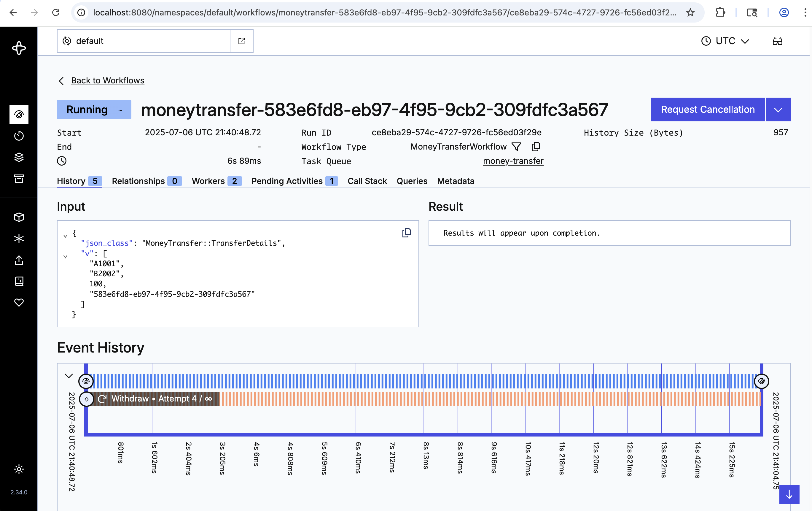This screenshot has height=511, width=812.
Task: Send feedback using the heart sidebar icon
Action: [x=19, y=302]
